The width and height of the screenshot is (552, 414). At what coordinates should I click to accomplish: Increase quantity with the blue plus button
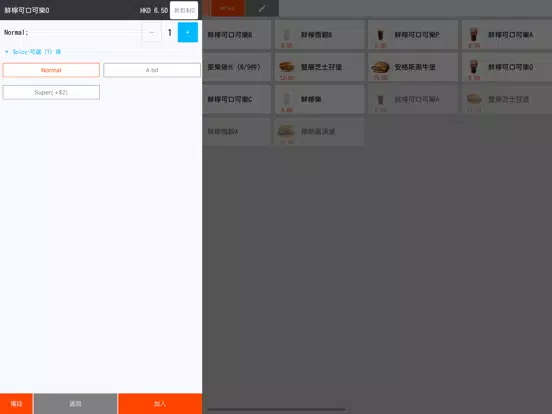point(188,32)
